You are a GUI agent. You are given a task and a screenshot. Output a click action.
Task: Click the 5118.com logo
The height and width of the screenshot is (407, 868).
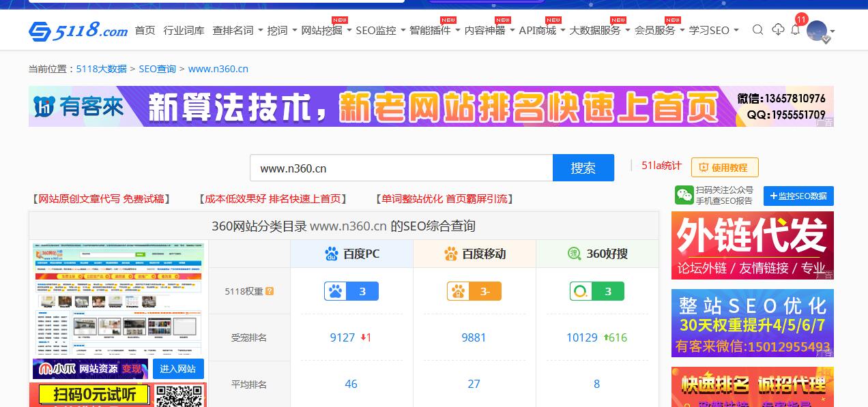(x=78, y=31)
